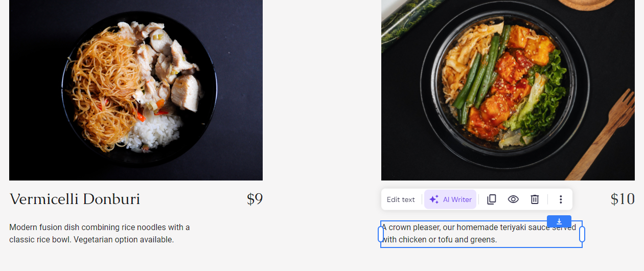Click the Edit text button
Screen dimensions: 644x271
[401, 199]
